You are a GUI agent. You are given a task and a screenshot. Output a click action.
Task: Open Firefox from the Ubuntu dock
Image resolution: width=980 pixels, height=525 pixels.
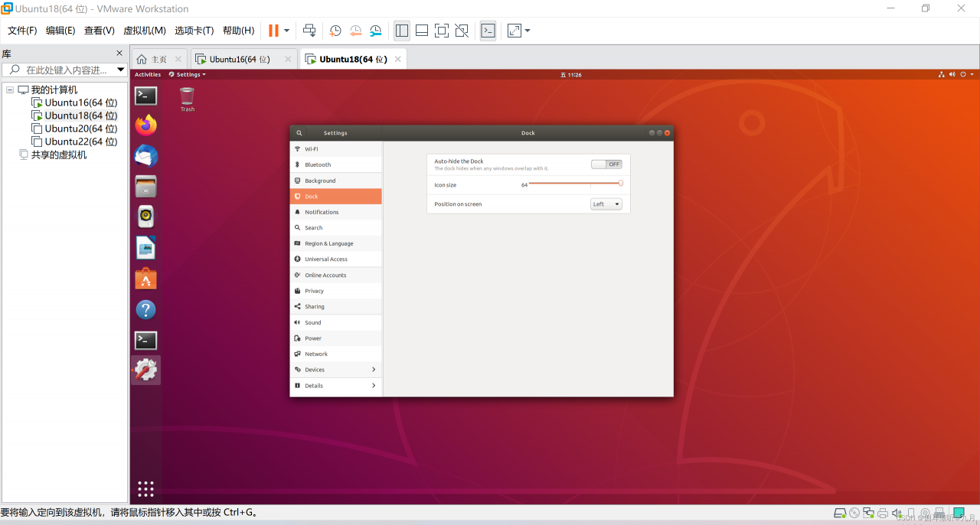[x=145, y=125]
